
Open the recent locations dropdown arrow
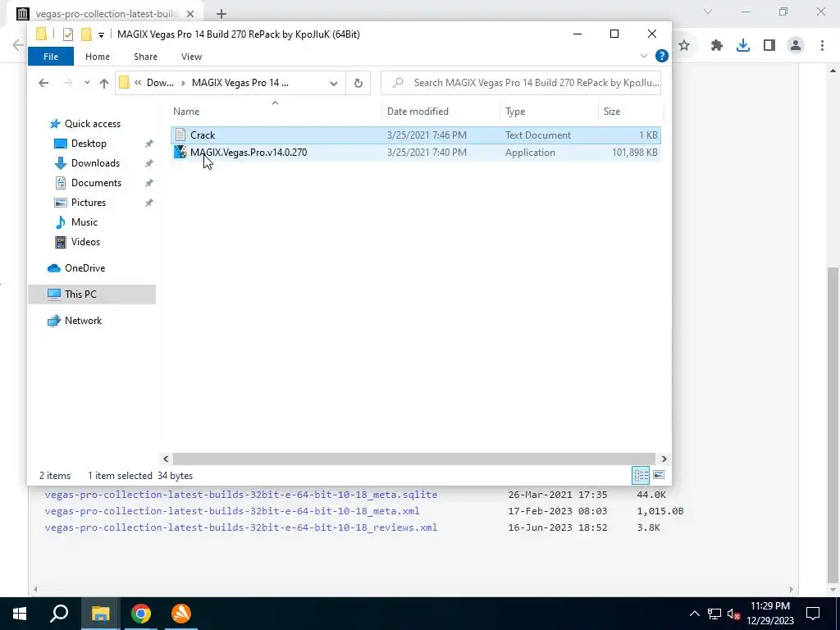pyautogui.click(x=87, y=83)
